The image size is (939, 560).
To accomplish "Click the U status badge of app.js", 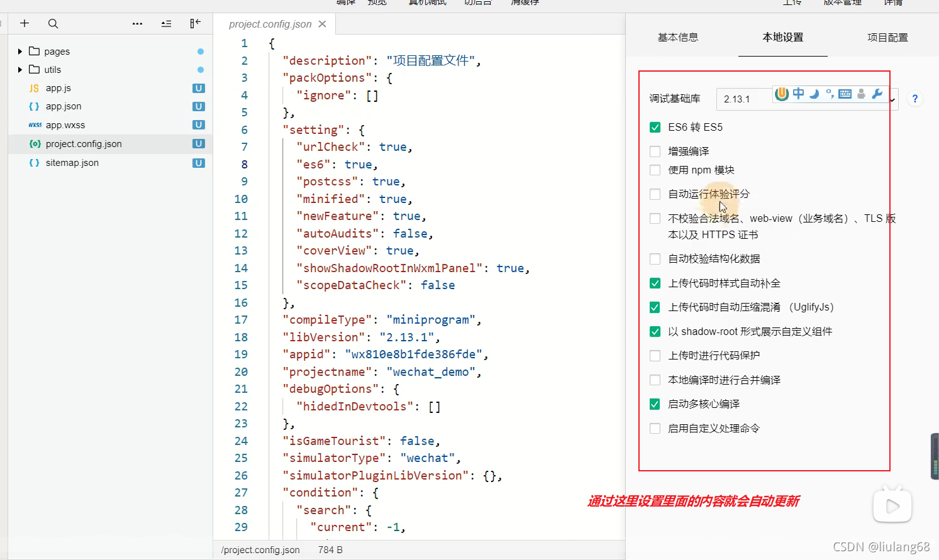I will click(x=199, y=88).
